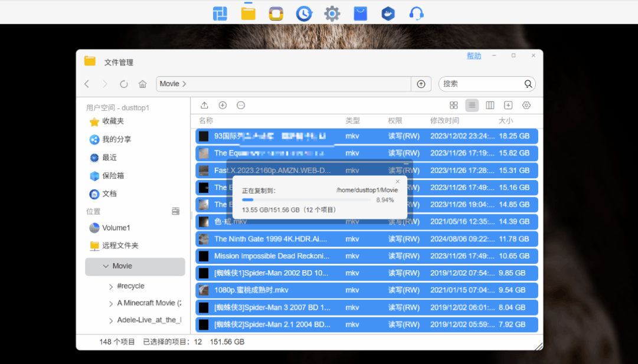Open the blue windows desktop dock icon
Screen dimensions: 638x364
click(x=220, y=14)
